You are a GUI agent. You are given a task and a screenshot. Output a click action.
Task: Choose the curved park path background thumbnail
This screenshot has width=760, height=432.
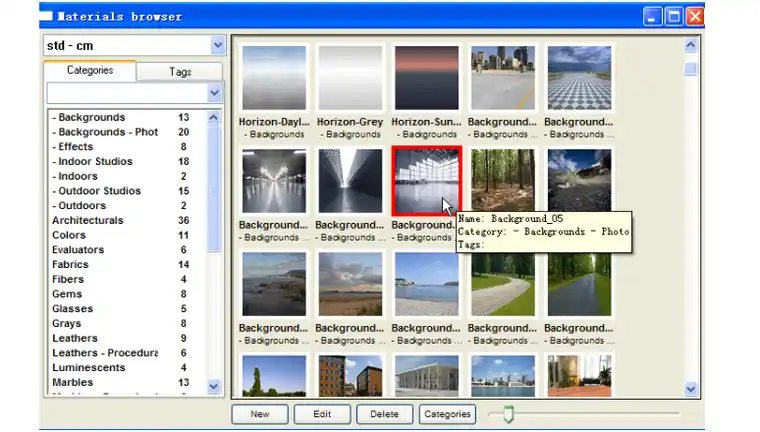(503, 285)
